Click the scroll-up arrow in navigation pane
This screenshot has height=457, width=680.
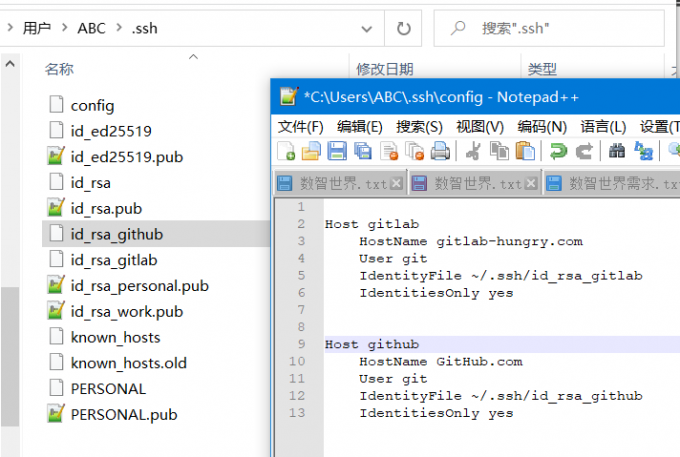coord(11,64)
